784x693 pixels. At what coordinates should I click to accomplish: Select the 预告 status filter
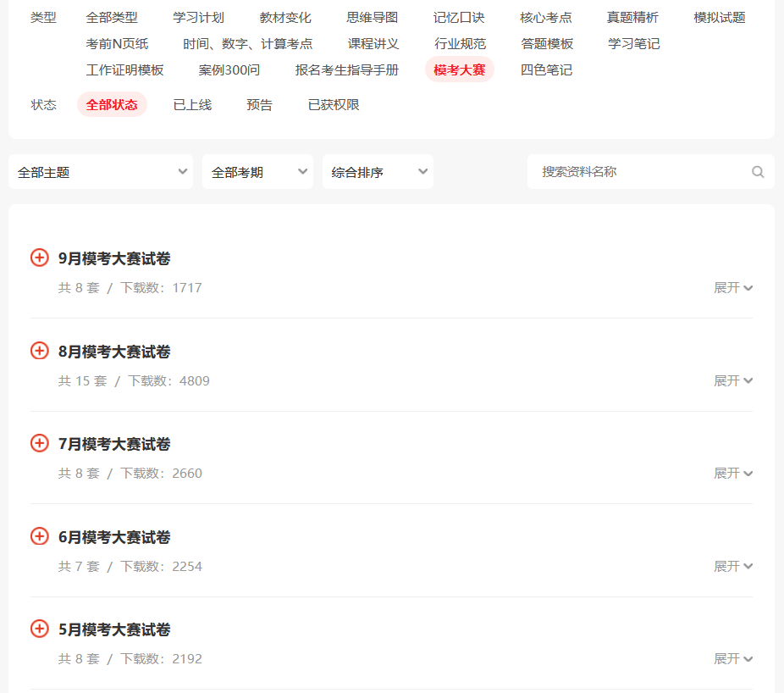pyautogui.click(x=260, y=105)
